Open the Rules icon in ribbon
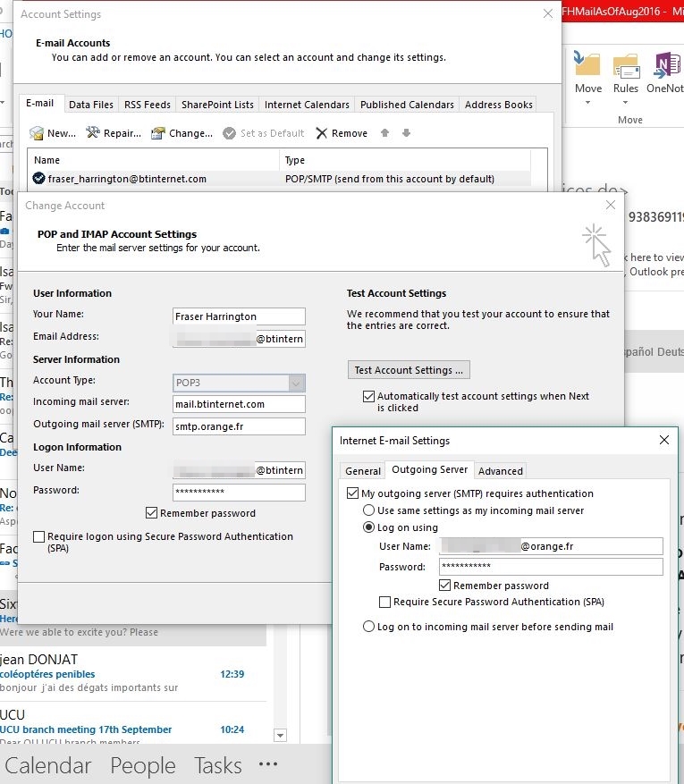 (x=626, y=67)
